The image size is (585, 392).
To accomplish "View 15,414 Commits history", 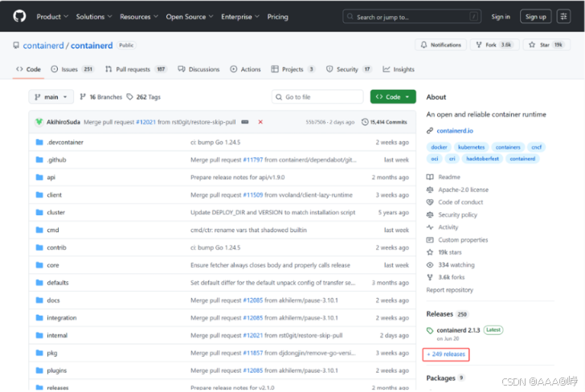I will 384,122.
